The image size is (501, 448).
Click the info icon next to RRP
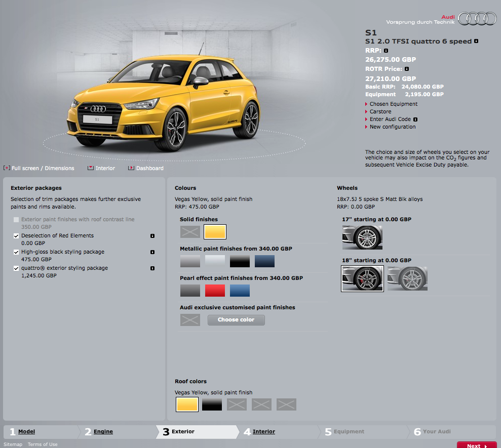386,51
